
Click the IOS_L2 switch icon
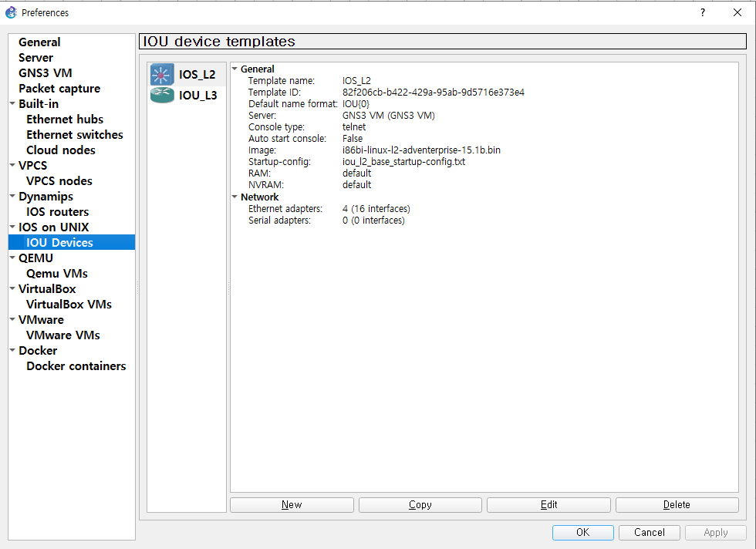[162, 74]
